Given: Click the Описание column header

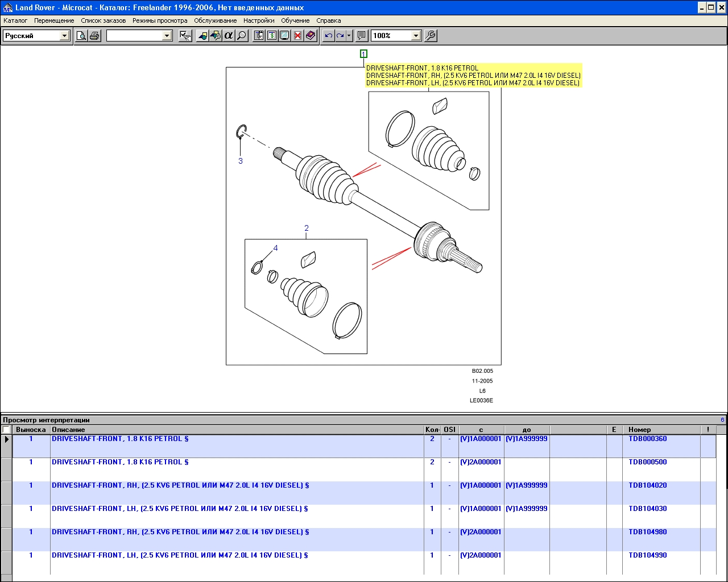Looking at the screenshot, I should [237, 430].
